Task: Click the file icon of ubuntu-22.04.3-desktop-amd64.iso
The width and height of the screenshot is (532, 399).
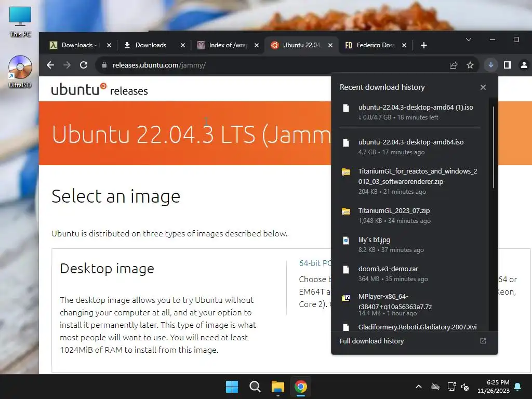Action: pos(345,143)
